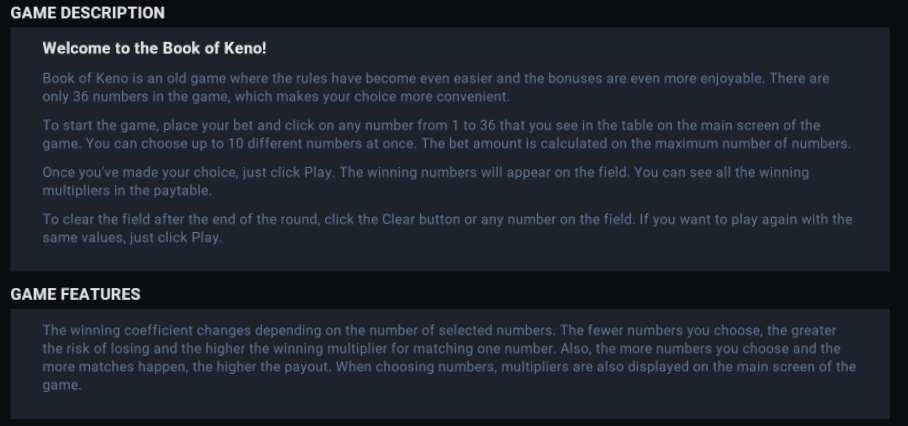
Task: Click the line starting "game. You can choose up to 10"
Action: pos(446,144)
